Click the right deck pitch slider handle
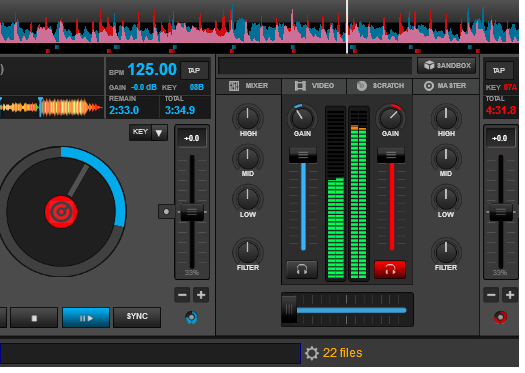 pos(501,212)
